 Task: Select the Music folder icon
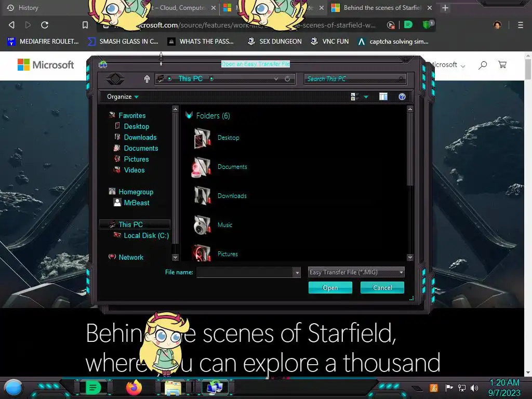pyautogui.click(x=202, y=224)
